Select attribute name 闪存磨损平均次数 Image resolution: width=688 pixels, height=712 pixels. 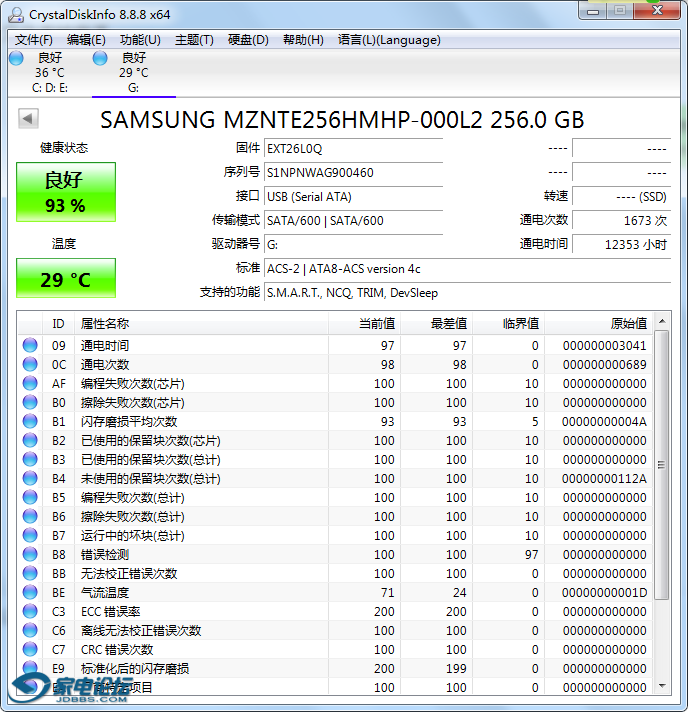tap(129, 422)
